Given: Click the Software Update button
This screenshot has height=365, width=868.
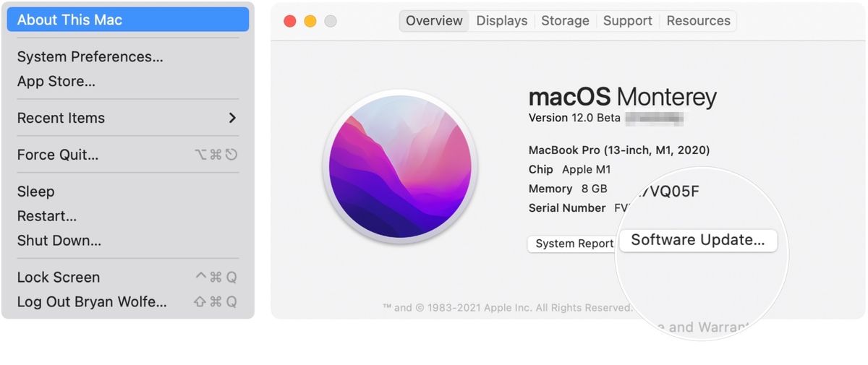Looking at the screenshot, I should [x=698, y=241].
